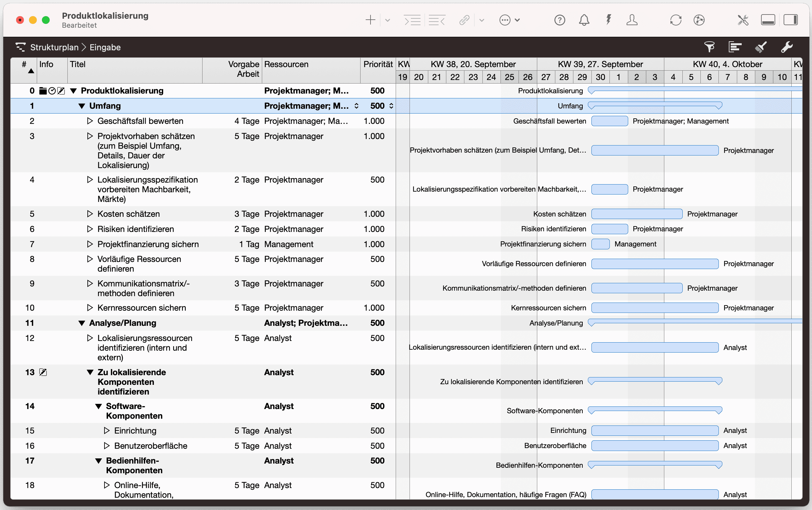This screenshot has height=510, width=812.
Task: Click the hammer and wrench tools icon
Action: click(743, 20)
